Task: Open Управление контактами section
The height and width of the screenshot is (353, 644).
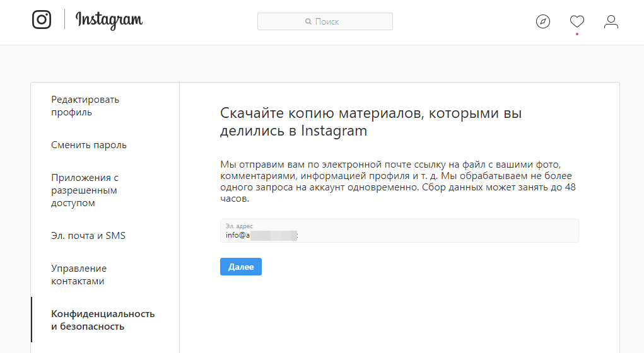Action: pos(79,275)
